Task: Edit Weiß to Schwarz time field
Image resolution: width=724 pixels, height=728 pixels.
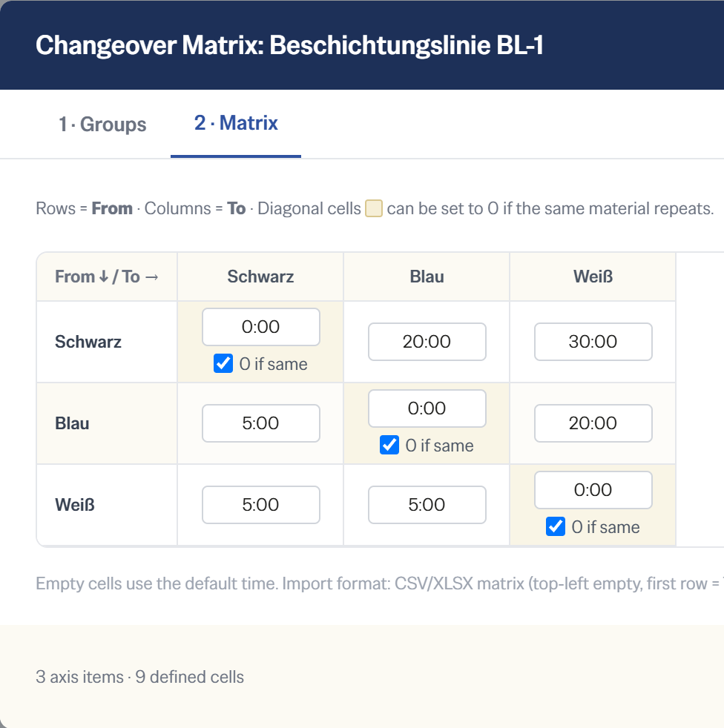Action: tap(260, 505)
